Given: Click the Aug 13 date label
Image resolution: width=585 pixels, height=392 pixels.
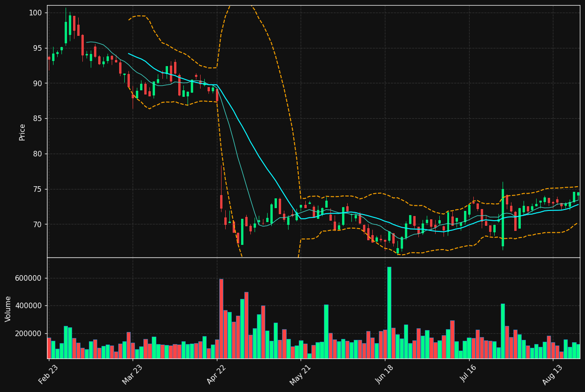Looking at the screenshot, I should coord(553,374).
